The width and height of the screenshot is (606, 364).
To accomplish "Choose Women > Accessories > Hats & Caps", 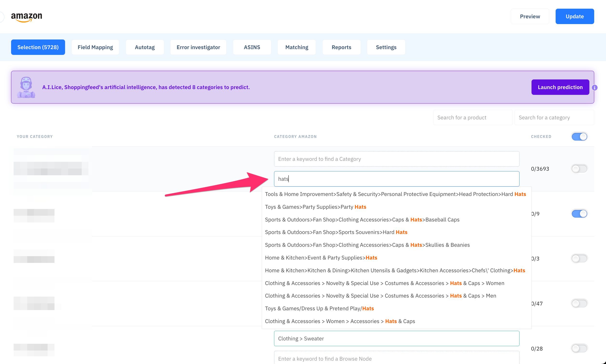I will click(397, 321).
